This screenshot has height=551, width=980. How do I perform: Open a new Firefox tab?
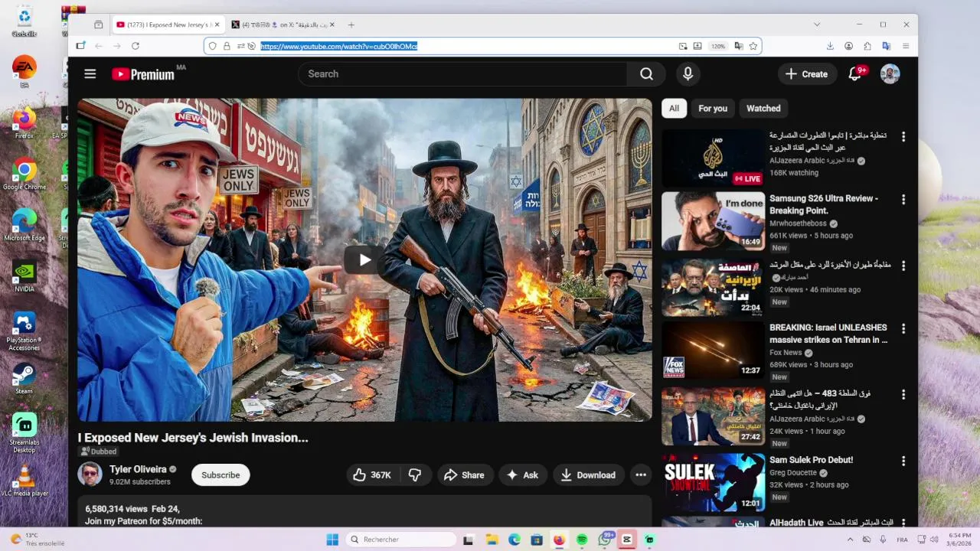351,24
